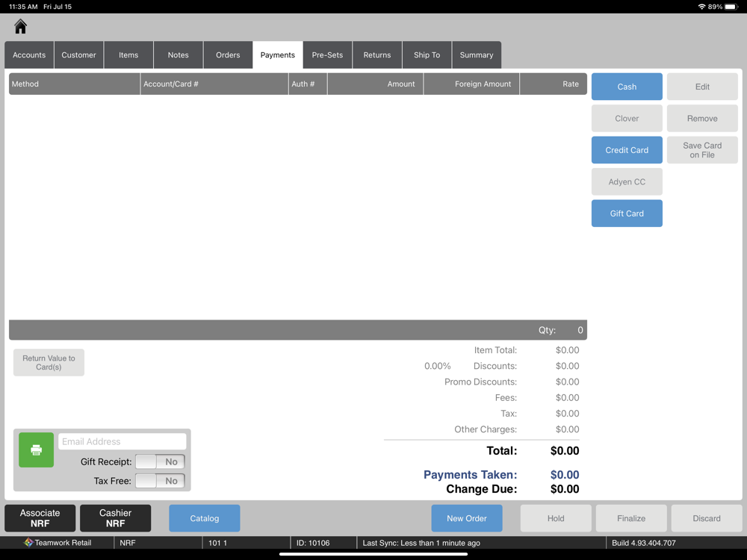Viewport: 747px width, 560px height.
Task: Toggle the Tax Free switch
Action: 160,481
